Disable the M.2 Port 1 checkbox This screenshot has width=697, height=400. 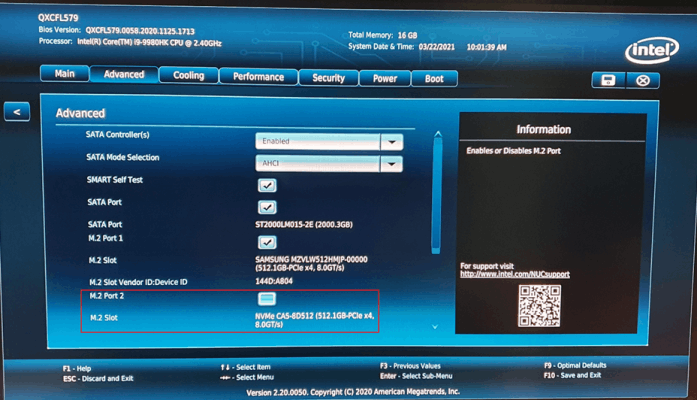pyautogui.click(x=267, y=242)
